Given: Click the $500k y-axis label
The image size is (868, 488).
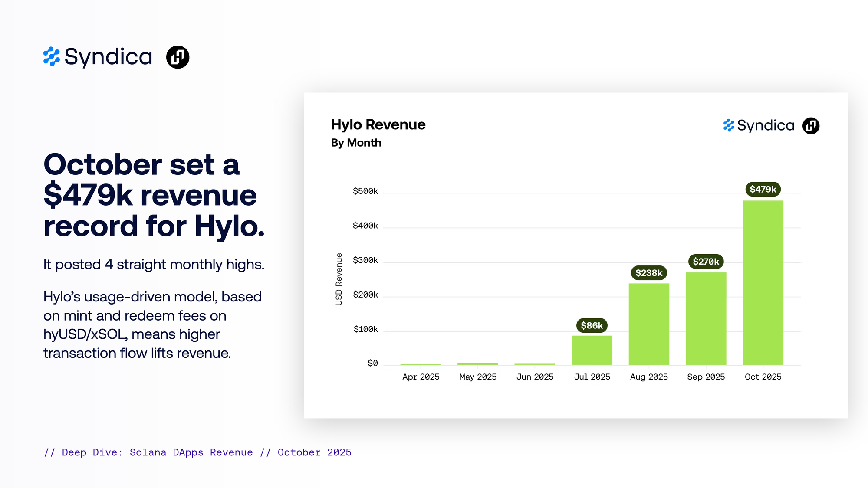Looking at the screenshot, I should 365,191.
